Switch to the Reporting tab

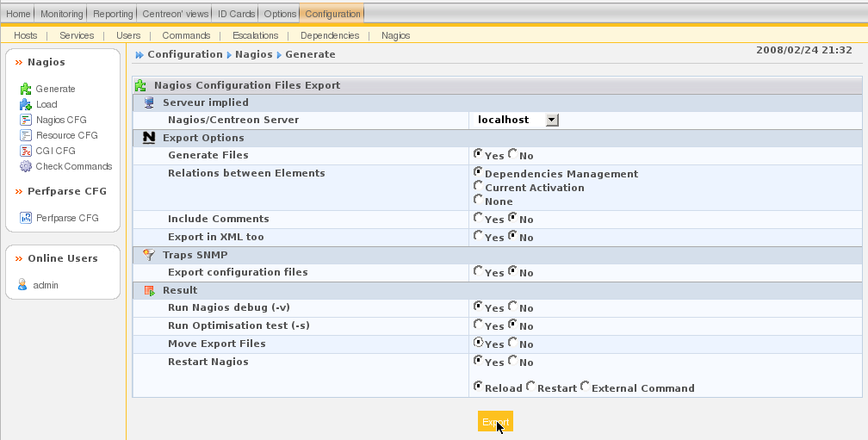[x=113, y=14]
